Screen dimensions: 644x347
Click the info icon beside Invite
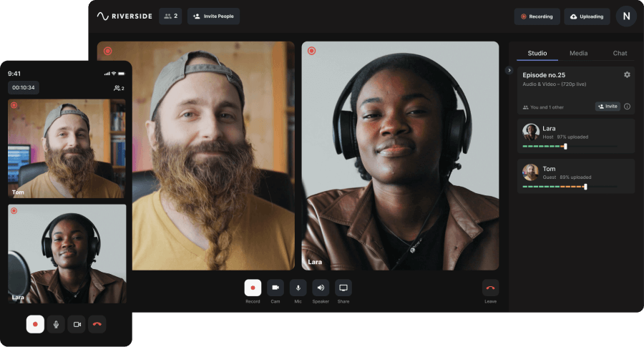click(x=627, y=107)
